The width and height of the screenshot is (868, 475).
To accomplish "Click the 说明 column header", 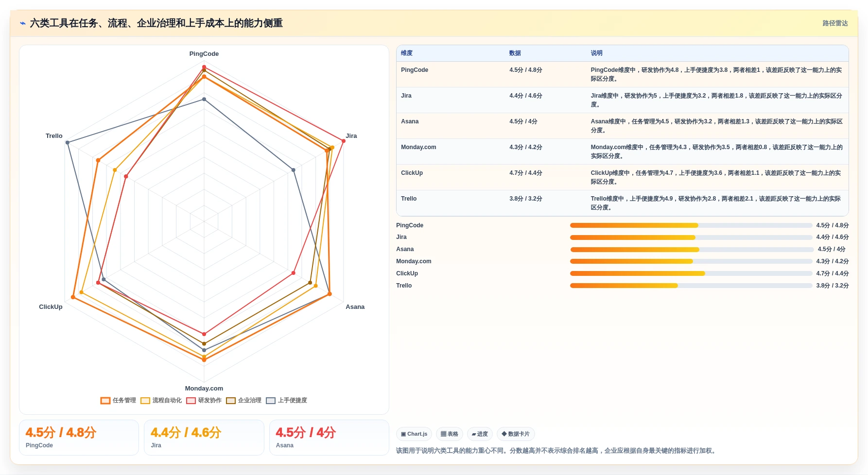I will 597,53.
